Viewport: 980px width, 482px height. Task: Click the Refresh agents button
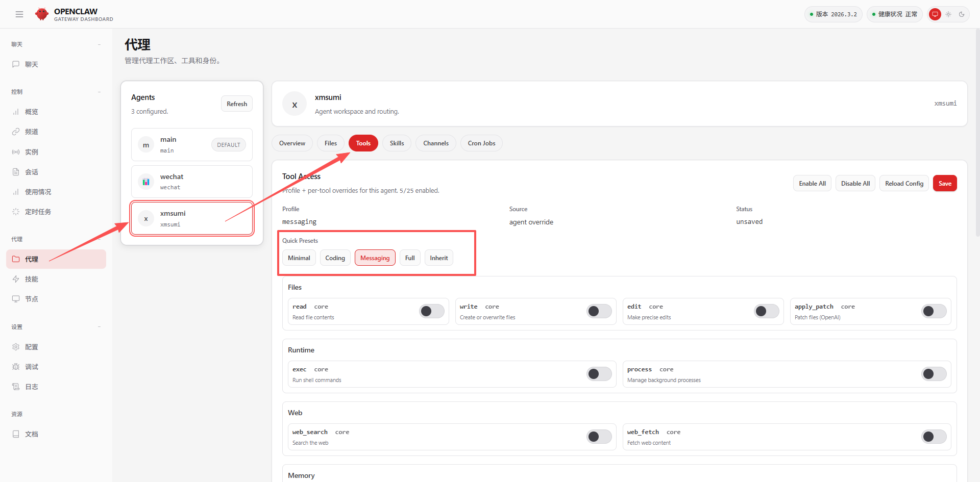[236, 104]
